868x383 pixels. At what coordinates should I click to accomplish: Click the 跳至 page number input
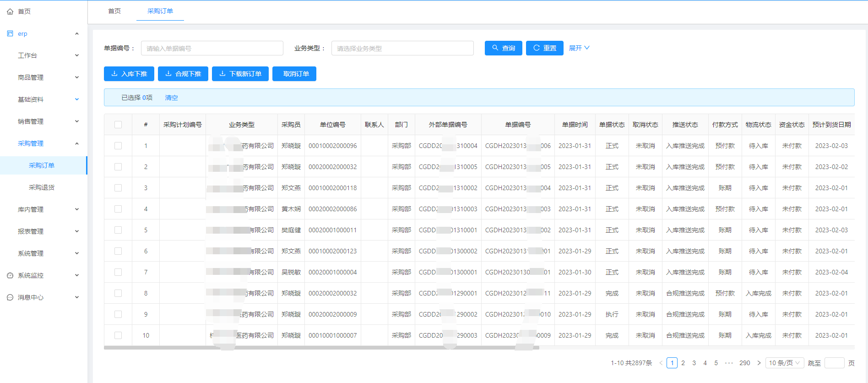click(834, 363)
